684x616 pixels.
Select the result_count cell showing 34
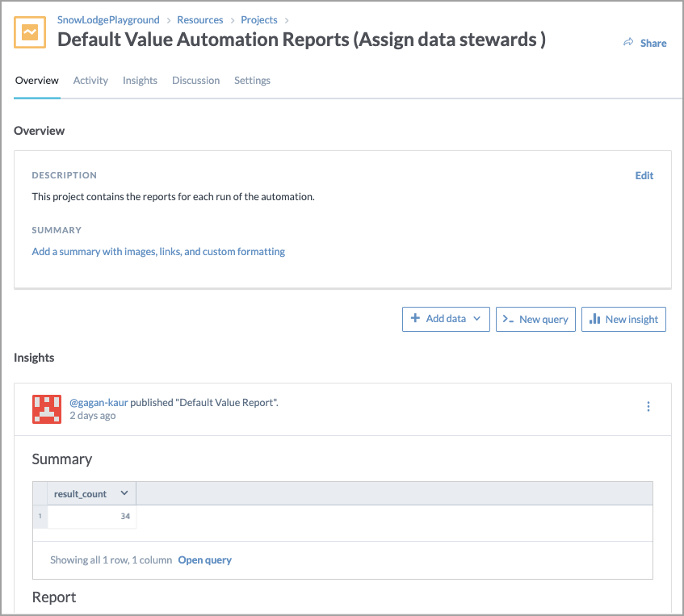92,516
